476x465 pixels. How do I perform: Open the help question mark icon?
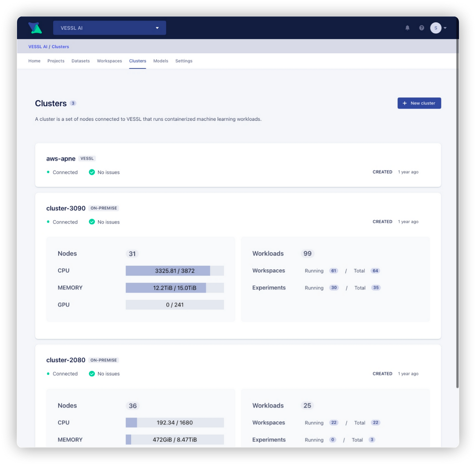point(422,28)
